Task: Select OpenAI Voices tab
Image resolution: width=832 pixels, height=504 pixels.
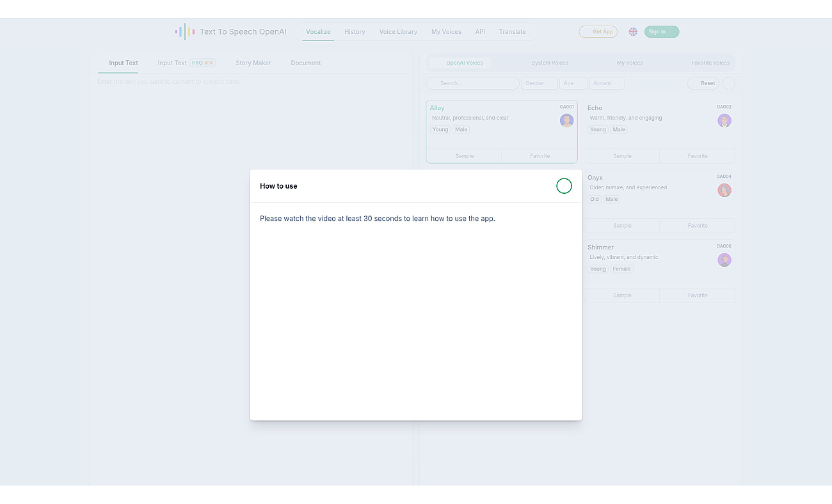Action: point(460,63)
